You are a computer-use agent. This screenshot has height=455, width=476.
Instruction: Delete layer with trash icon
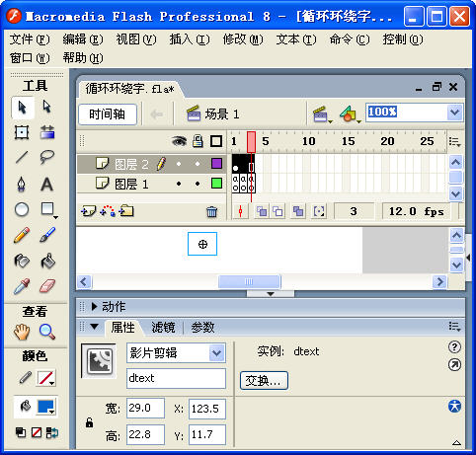(212, 211)
